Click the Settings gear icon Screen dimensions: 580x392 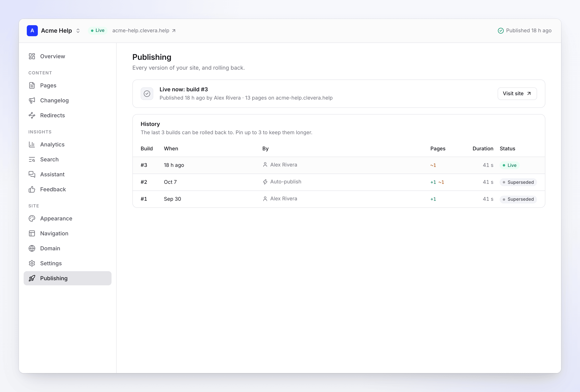[x=32, y=263]
